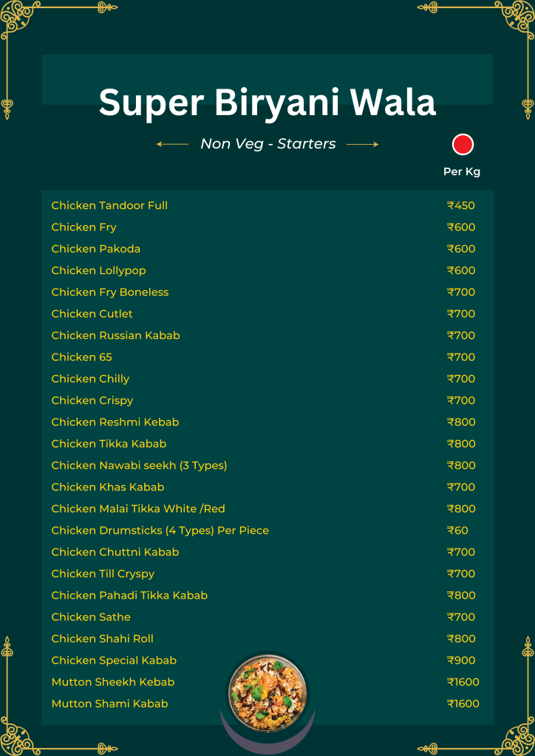Click the Chicken 65 item

81,357
